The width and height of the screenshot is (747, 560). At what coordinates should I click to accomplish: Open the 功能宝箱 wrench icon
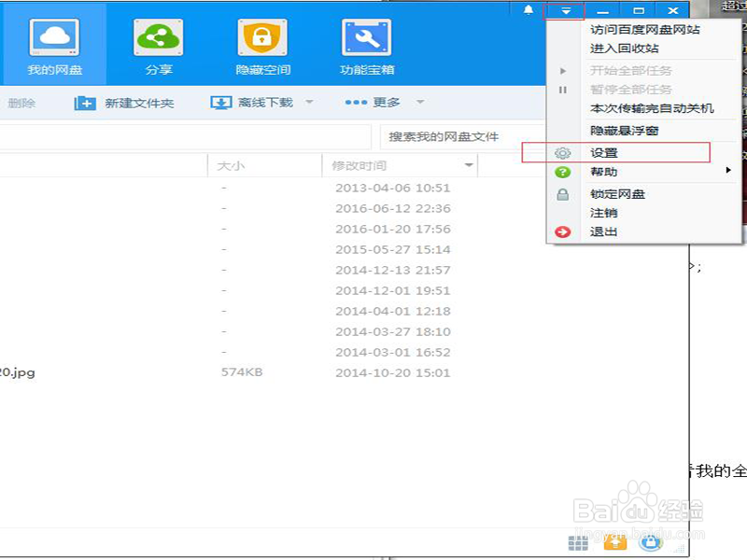(x=366, y=37)
